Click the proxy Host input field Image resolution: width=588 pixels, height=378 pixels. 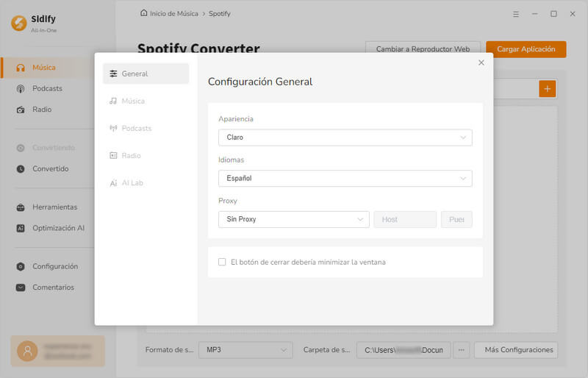click(405, 219)
